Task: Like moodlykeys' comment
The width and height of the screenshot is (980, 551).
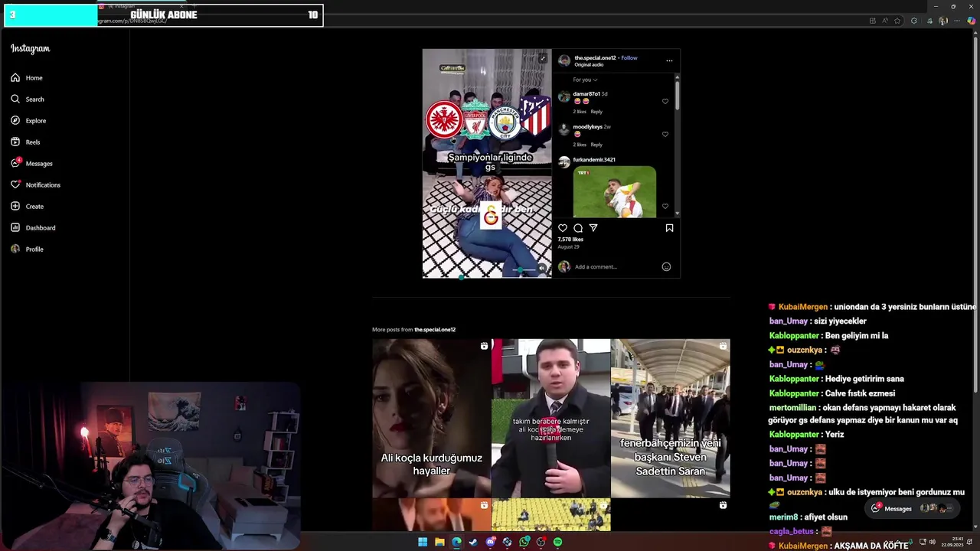Action: pyautogui.click(x=665, y=134)
